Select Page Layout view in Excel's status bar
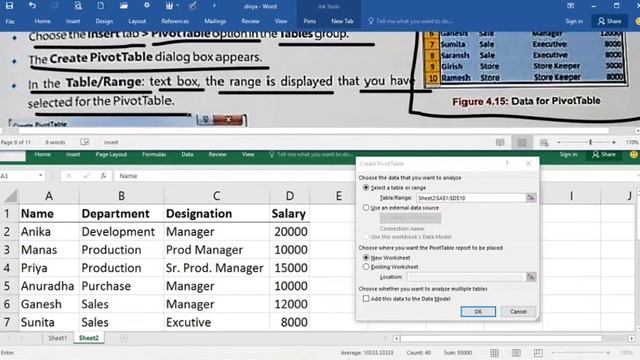 click(516, 352)
